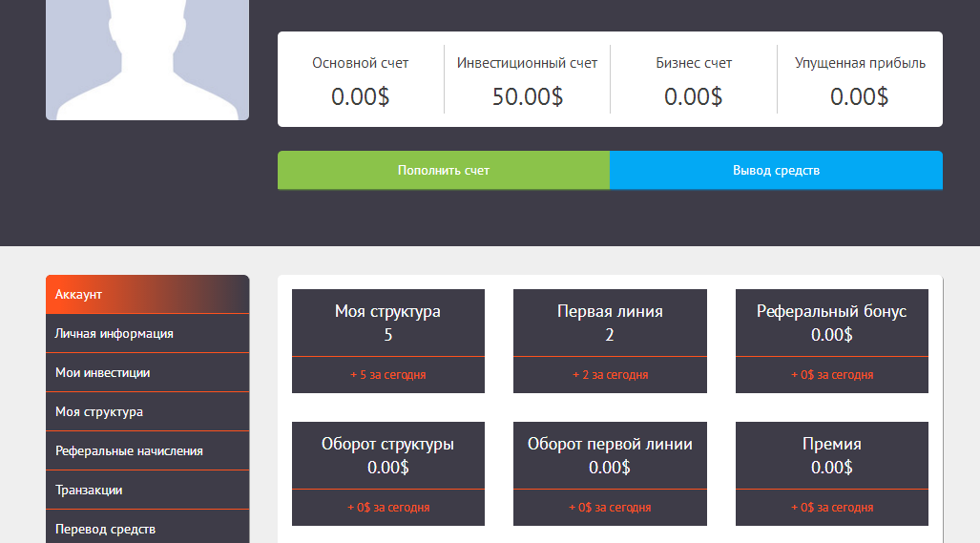This screenshot has width=980, height=543.
Task: Click the Инвестиционный счет 50.00$ balance
Action: pyautogui.click(x=527, y=96)
